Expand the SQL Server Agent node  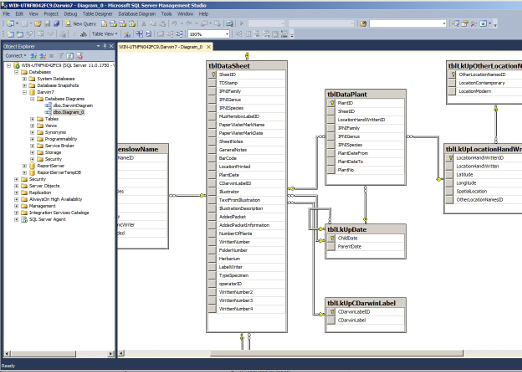pos(16,219)
